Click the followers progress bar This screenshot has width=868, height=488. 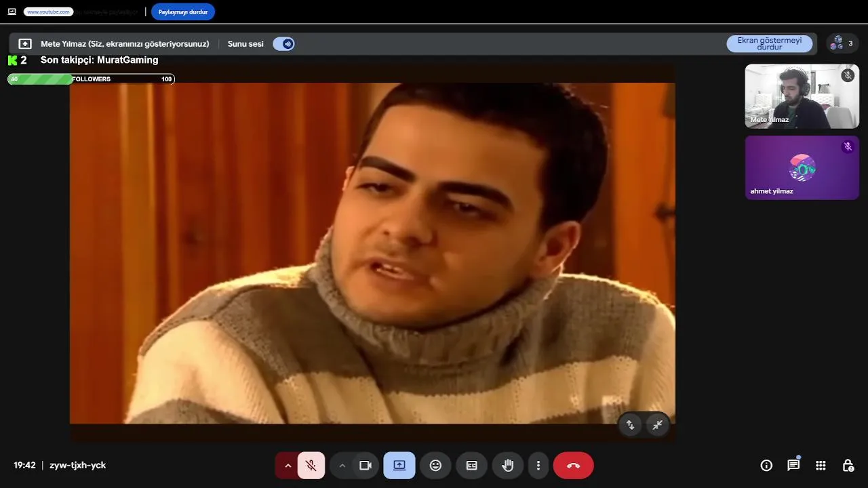click(91, 79)
